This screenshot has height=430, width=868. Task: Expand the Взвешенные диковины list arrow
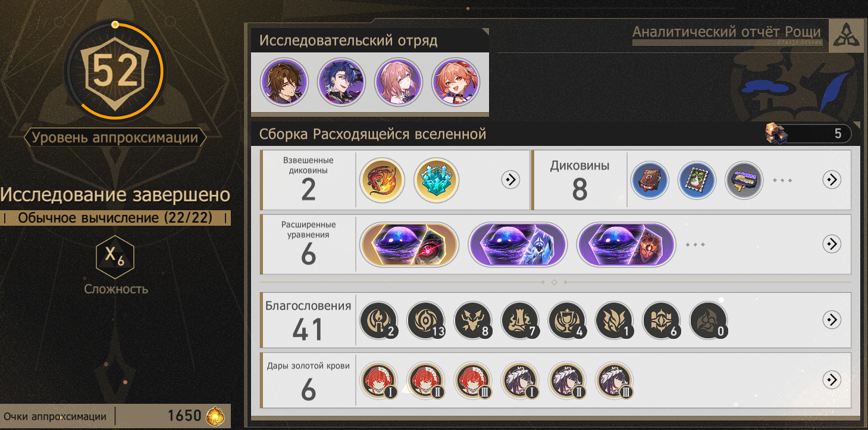510,179
